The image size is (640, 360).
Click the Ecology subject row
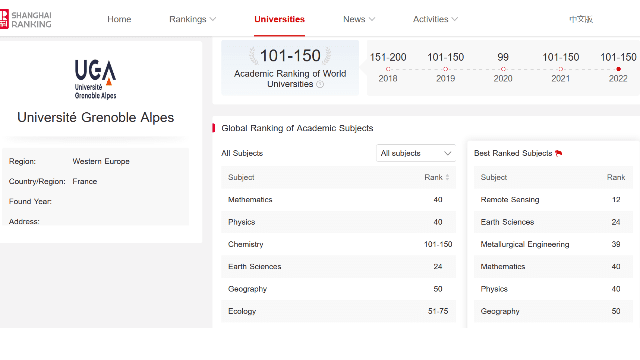click(338, 311)
